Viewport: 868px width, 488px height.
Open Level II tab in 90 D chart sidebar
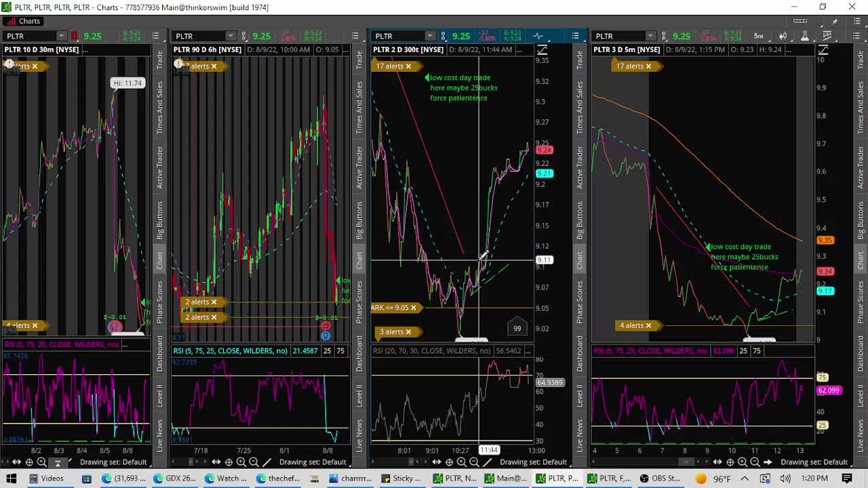pyautogui.click(x=359, y=395)
